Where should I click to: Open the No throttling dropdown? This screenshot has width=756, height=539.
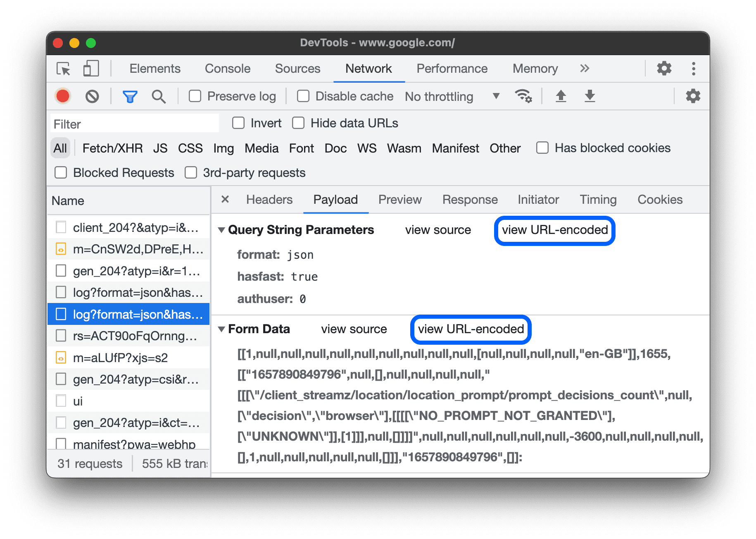(x=450, y=96)
